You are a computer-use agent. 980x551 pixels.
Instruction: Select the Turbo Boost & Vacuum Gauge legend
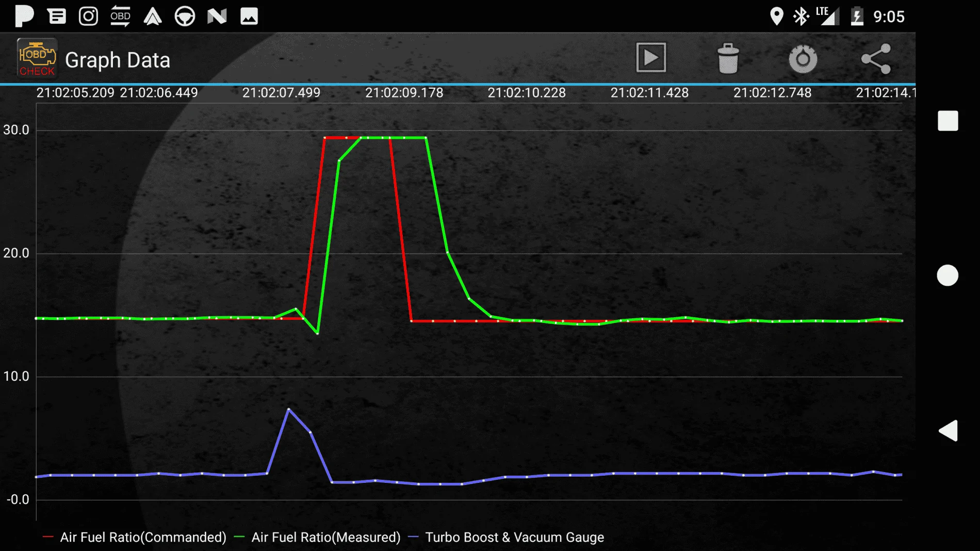[507, 537]
